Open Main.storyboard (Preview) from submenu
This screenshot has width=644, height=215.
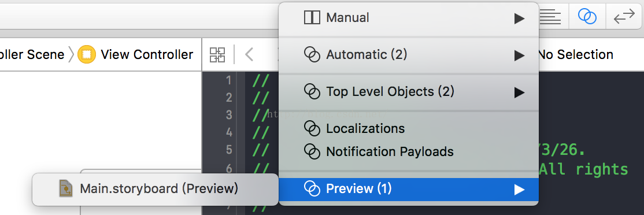(156, 189)
